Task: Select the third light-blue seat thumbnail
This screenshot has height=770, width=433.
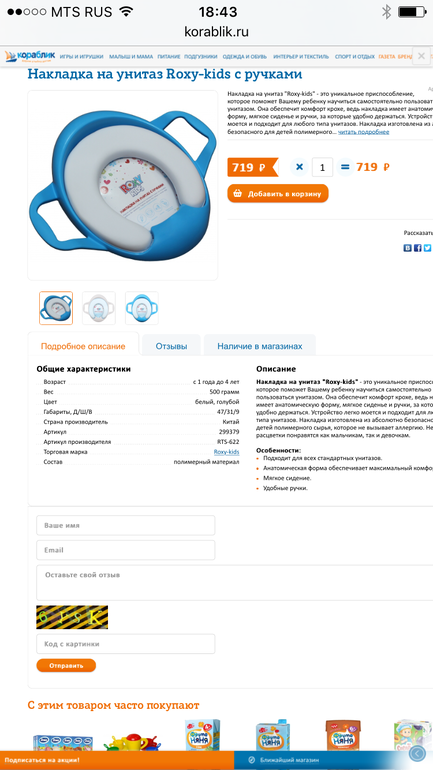Action: 142,308
